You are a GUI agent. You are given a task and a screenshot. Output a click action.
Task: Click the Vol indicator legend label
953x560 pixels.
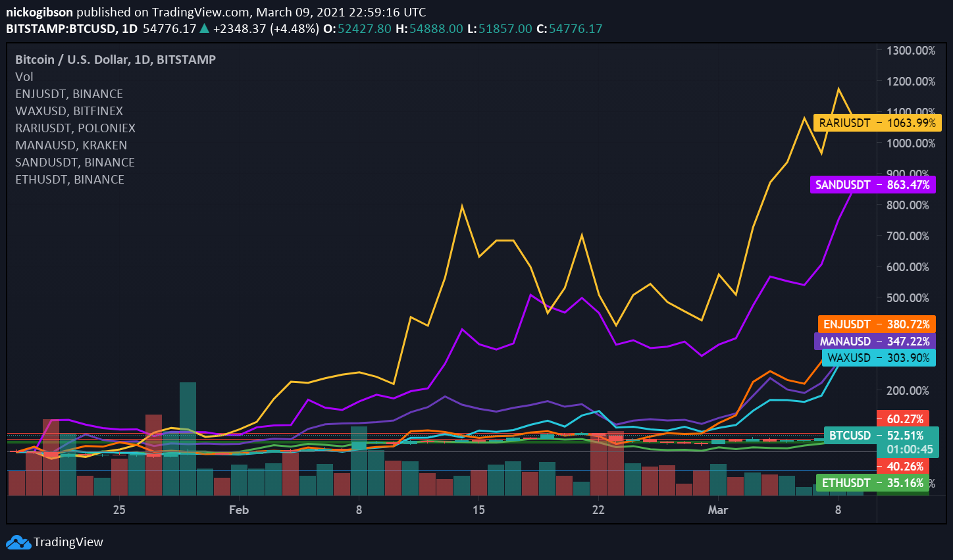[24, 77]
